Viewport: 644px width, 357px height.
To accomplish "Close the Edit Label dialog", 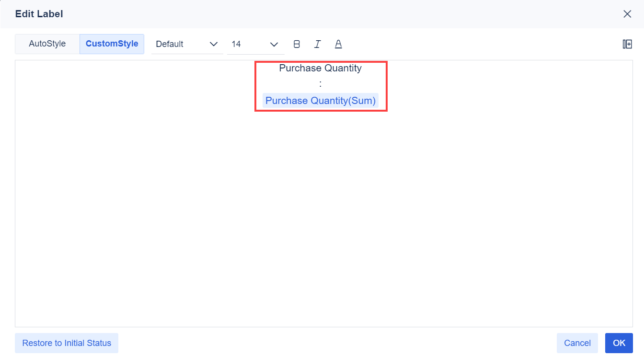I will pyautogui.click(x=627, y=14).
